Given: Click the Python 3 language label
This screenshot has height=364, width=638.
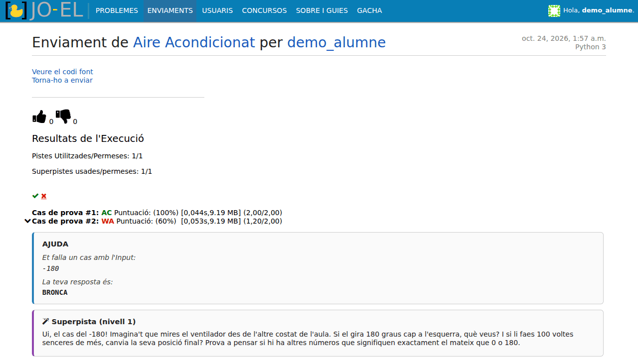Looking at the screenshot, I should (591, 47).
